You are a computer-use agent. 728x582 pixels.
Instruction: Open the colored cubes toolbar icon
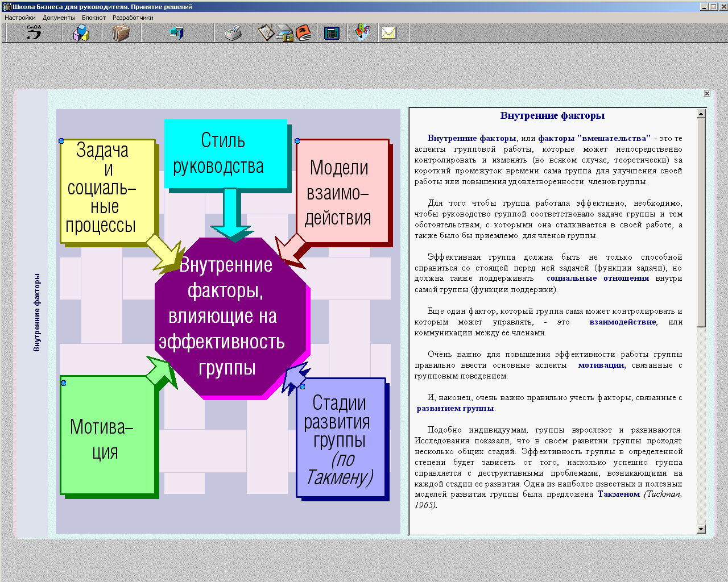[x=81, y=32]
